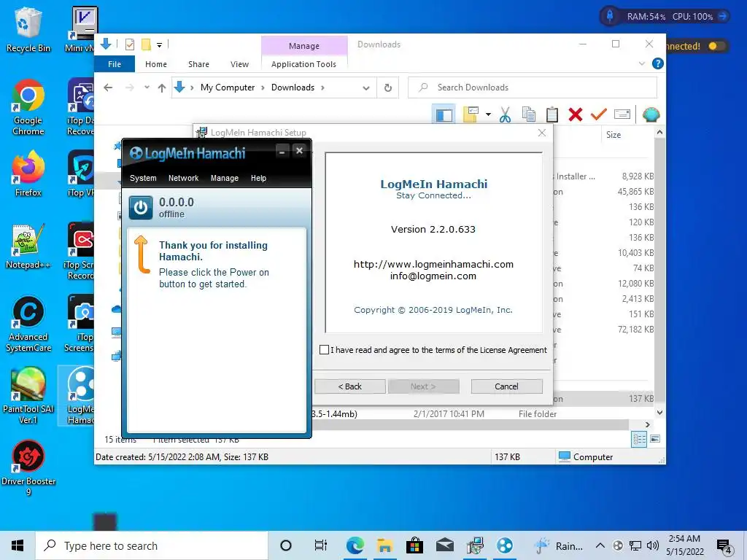Open Task View on taskbar
The height and width of the screenshot is (560, 747).
(321, 545)
